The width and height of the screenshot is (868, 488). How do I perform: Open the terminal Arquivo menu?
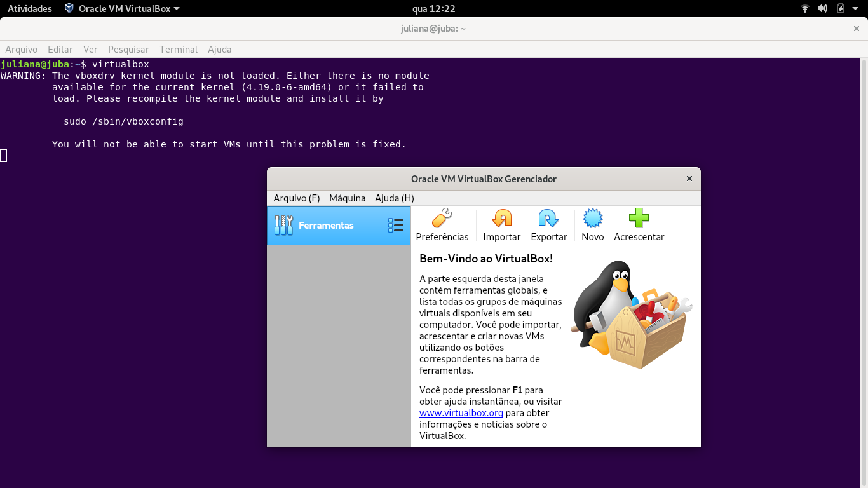22,50
